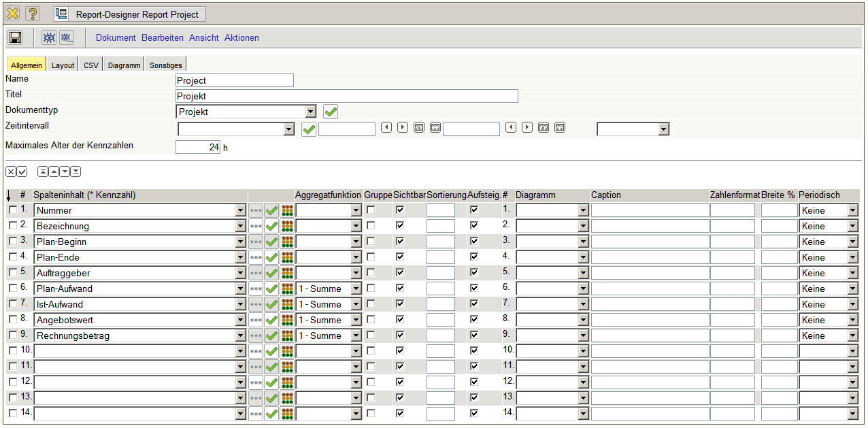Open the Aktionen menu link
868x428 pixels.
[241, 38]
